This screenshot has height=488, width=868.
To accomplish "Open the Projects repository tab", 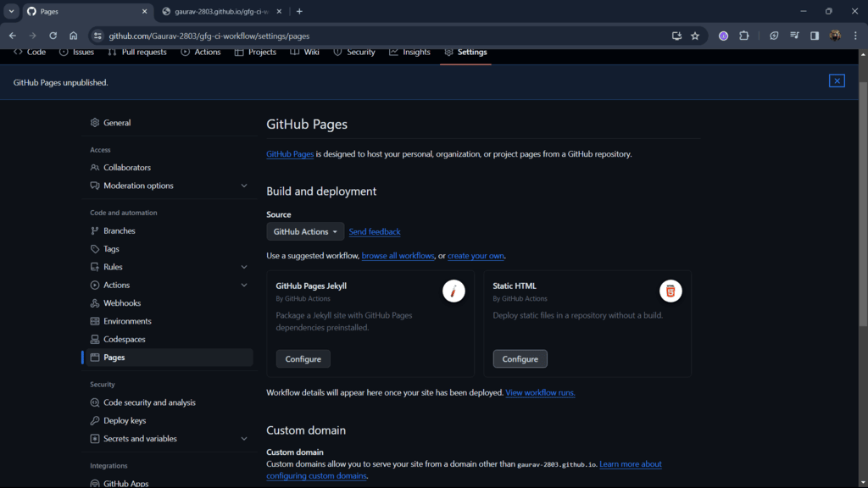I will pyautogui.click(x=256, y=52).
